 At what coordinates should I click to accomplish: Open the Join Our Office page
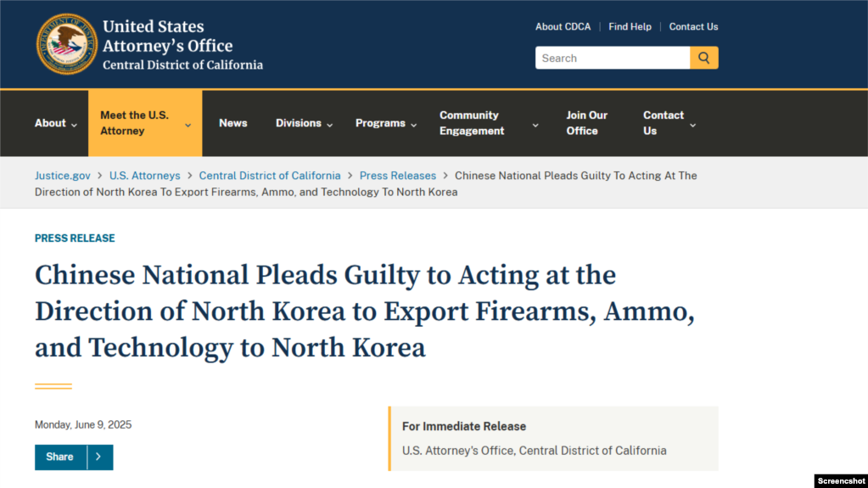(x=587, y=123)
